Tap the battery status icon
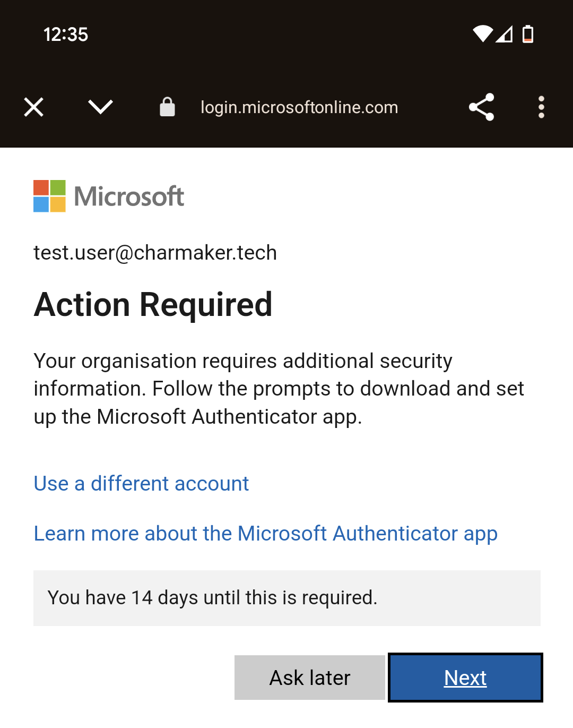The height and width of the screenshot is (728, 573). (528, 34)
